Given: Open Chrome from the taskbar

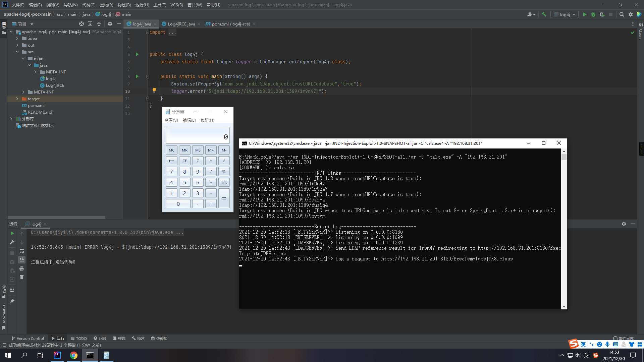Looking at the screenshot, I should tap(73, 355).
